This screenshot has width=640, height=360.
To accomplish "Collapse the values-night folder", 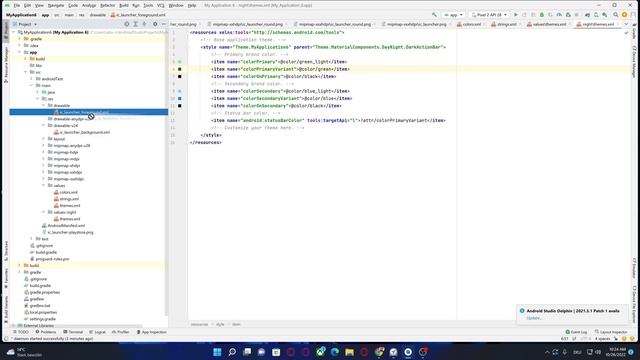I will pyautogui.click(x=44, y=212).
